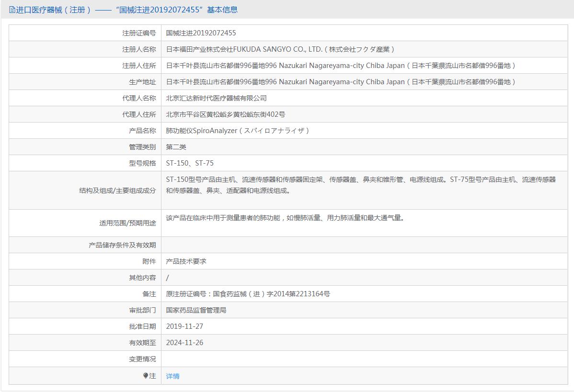The height and width of the screenshot is (392, 574).
Task: Click the 有效期至 label
Action: click(x=142, y=343)
